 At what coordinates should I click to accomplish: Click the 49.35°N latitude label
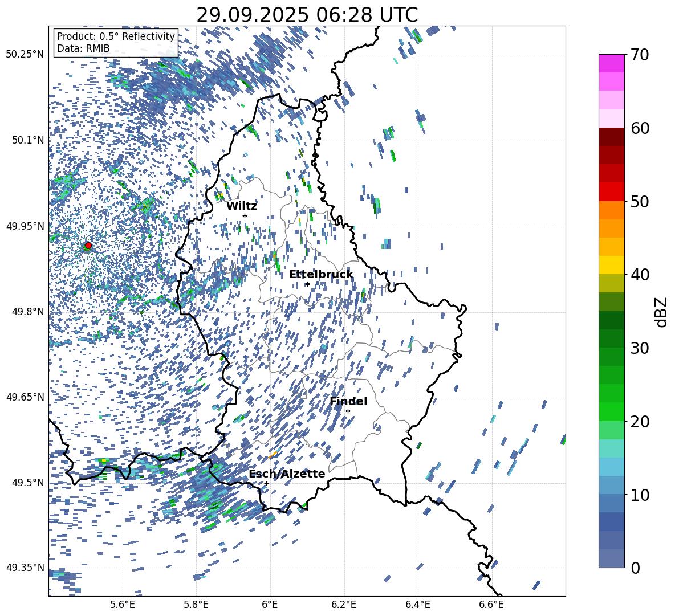click(25, 568)
